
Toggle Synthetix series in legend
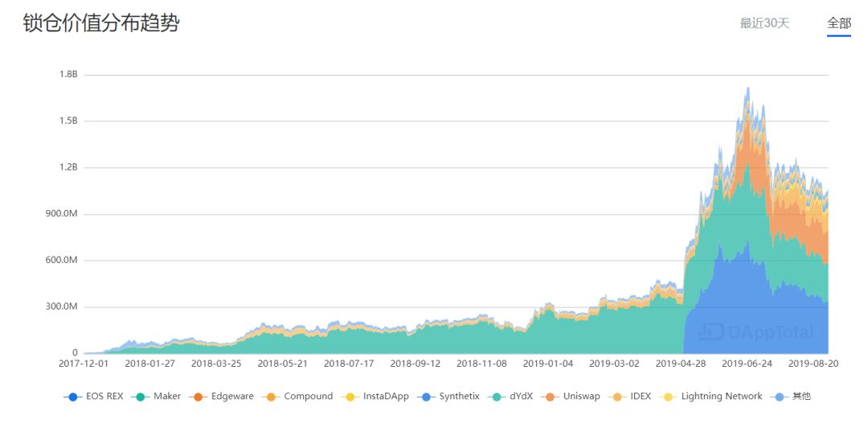(x=448, y=397)
